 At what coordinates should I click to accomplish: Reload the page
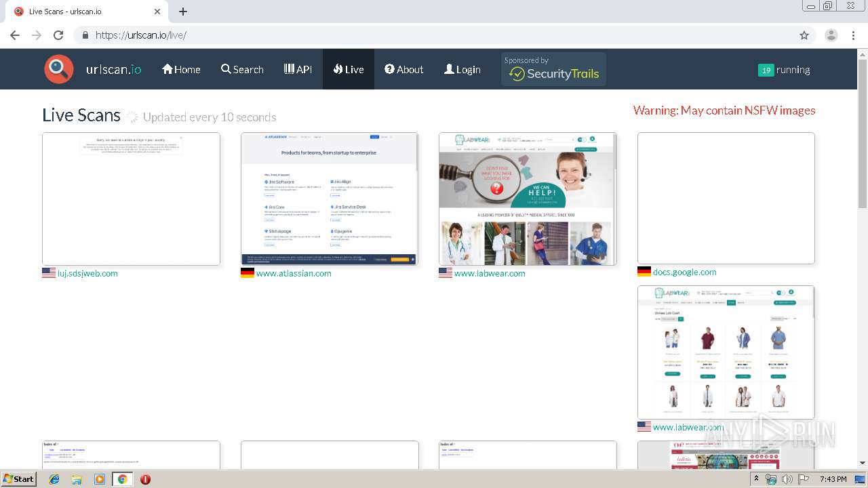tap(58, 35)
